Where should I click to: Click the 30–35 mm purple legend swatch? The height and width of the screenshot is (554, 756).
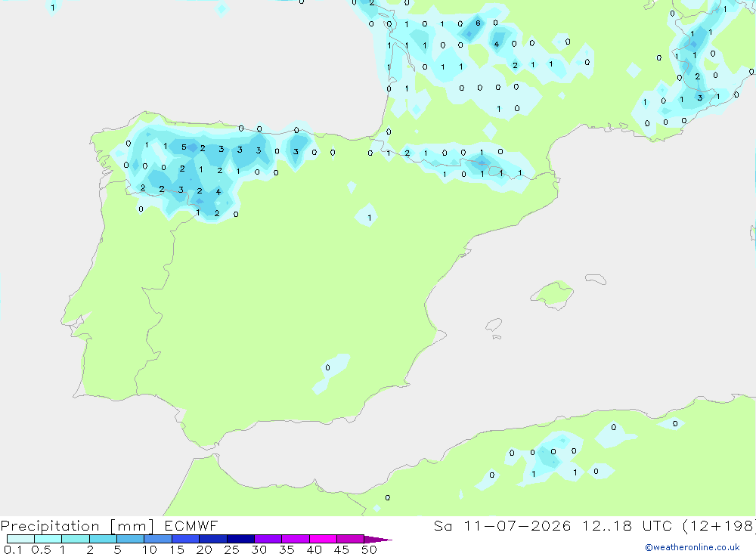[x=268, y=539]
